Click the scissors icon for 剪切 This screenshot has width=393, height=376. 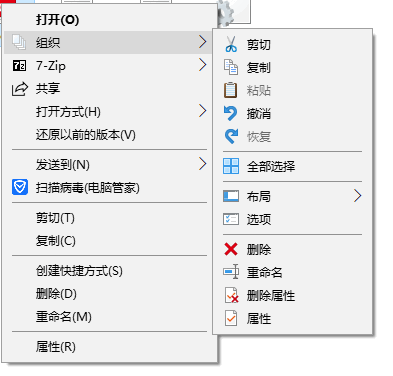pyautogui.click(x=231, y=44)
